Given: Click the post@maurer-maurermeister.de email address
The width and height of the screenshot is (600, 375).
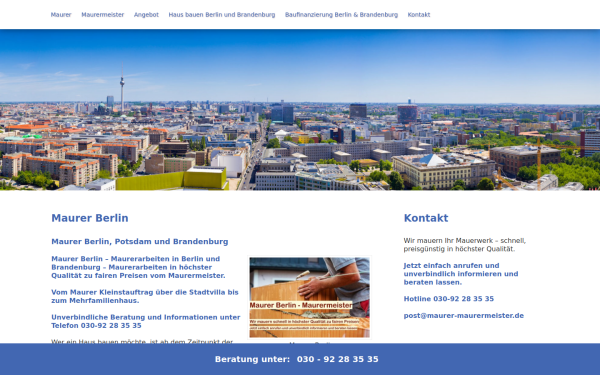Looking at the screenshot, I should 464,316.
